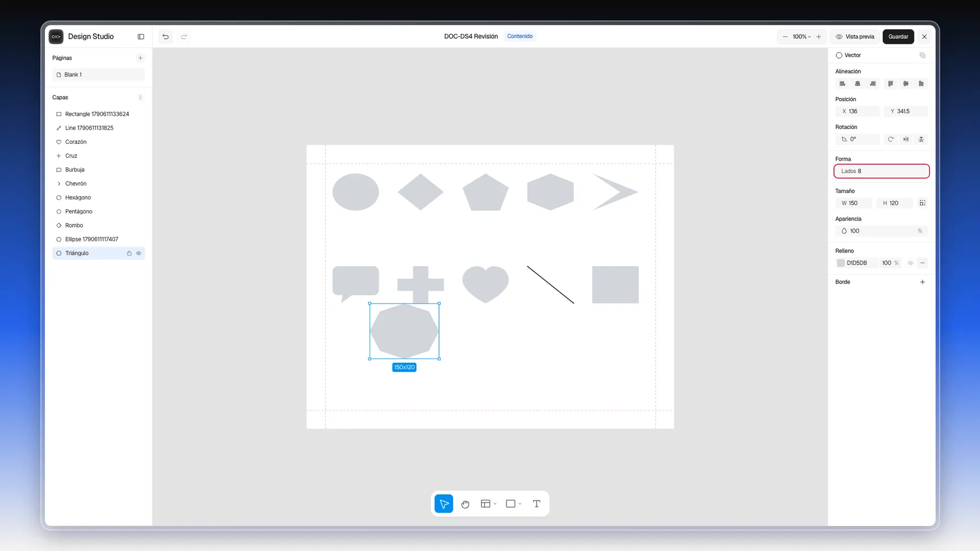Open the D1D5DB fill color swatch
Viewport: 980px width, 551px height.
(x=841, y=263)
